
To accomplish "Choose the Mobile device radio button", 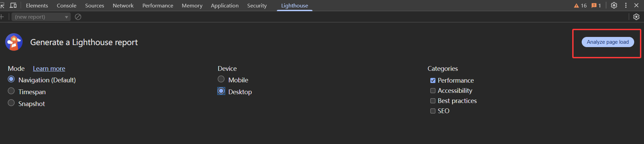I will click(x=221, y=79).
